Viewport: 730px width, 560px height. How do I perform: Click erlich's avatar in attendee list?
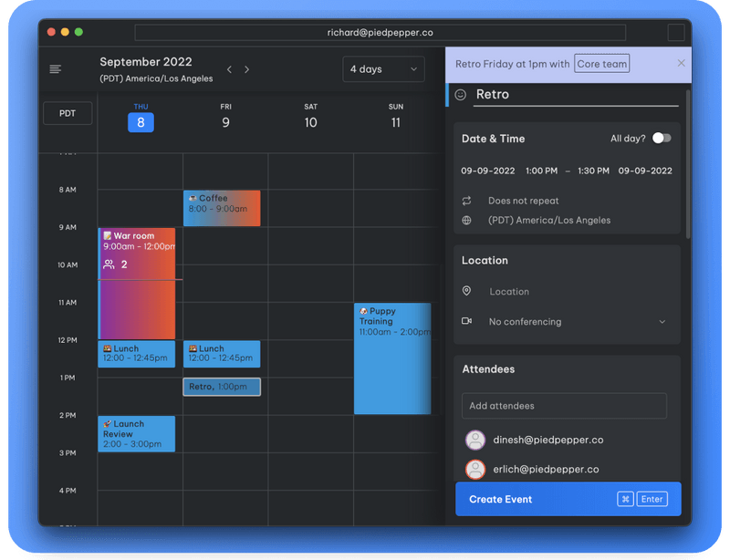click(x=474, y=469)
